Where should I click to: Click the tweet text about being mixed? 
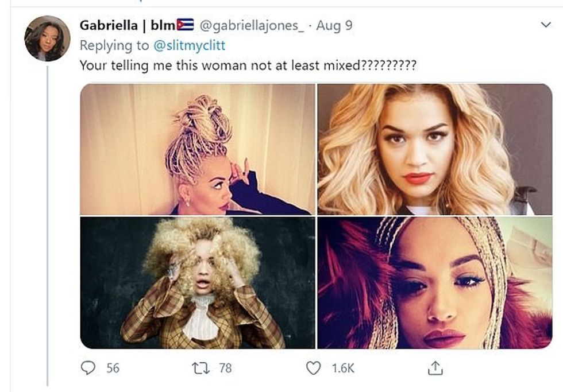click(x=248, y=65)
